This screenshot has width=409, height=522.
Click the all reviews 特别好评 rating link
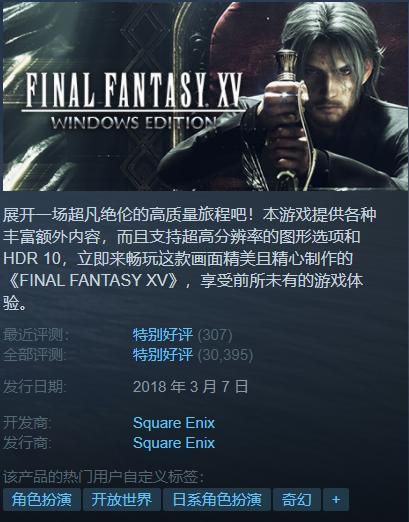(163, 355)
